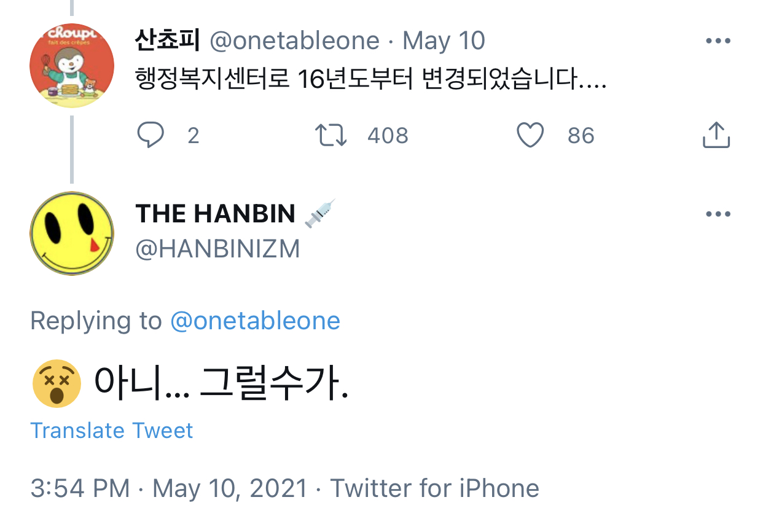Open @onetableone mention in reply line
763x532 pixels.
click(254, 321)
